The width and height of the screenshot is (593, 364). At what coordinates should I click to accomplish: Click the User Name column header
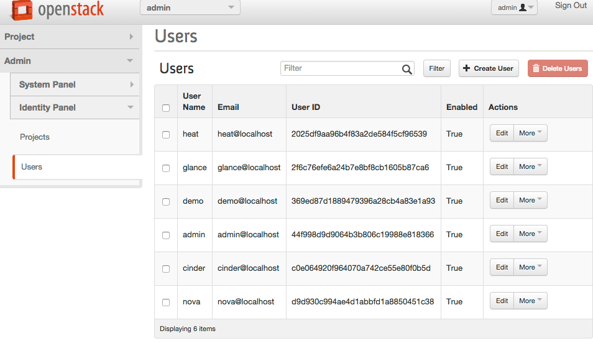(194, 102)
